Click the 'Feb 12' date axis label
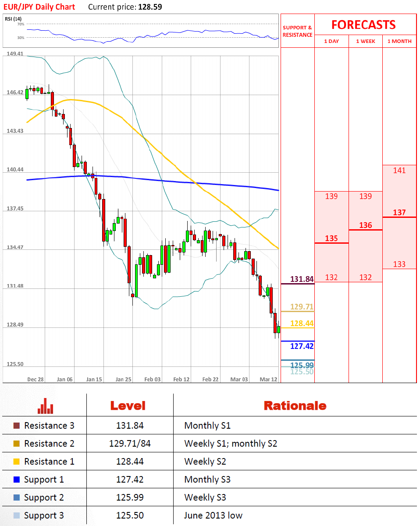This screenshot has height=526, width=420. pyautogui.click(x=181, y=379)
